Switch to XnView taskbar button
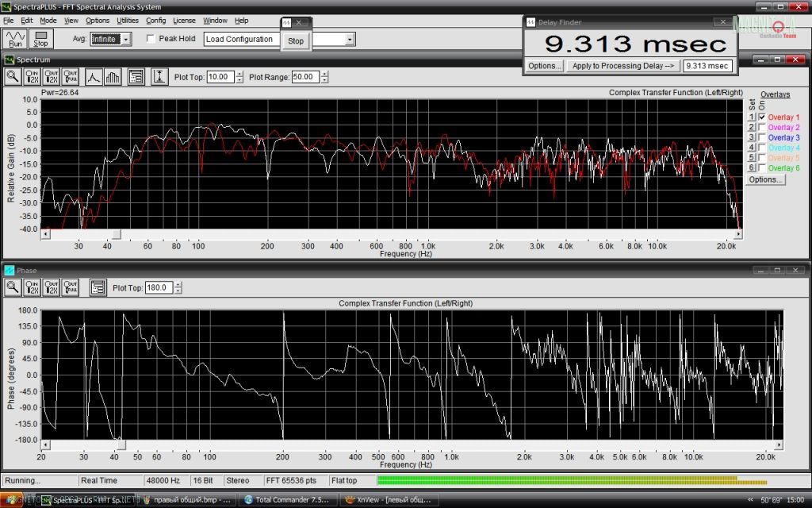This screenshot has height=508, width=812. [391, 500]
